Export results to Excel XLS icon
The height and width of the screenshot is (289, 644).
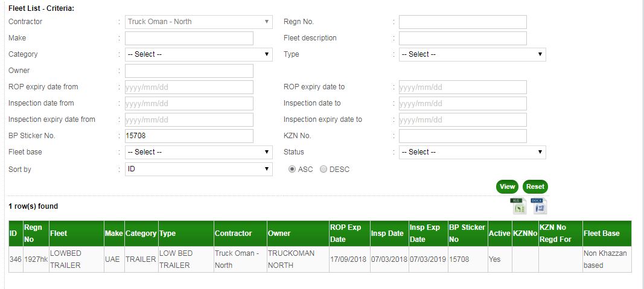pos(518,206)
